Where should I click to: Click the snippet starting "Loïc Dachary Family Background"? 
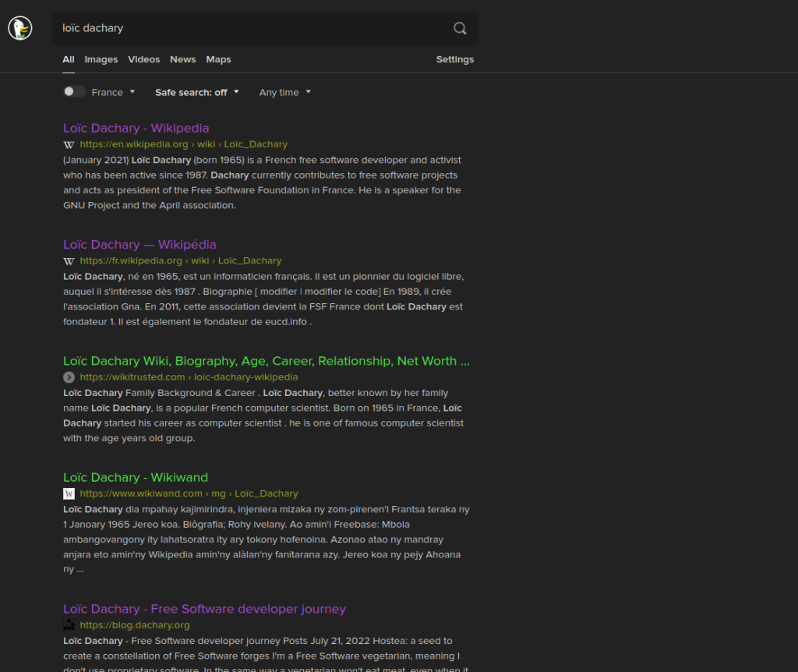pos(263,416)
